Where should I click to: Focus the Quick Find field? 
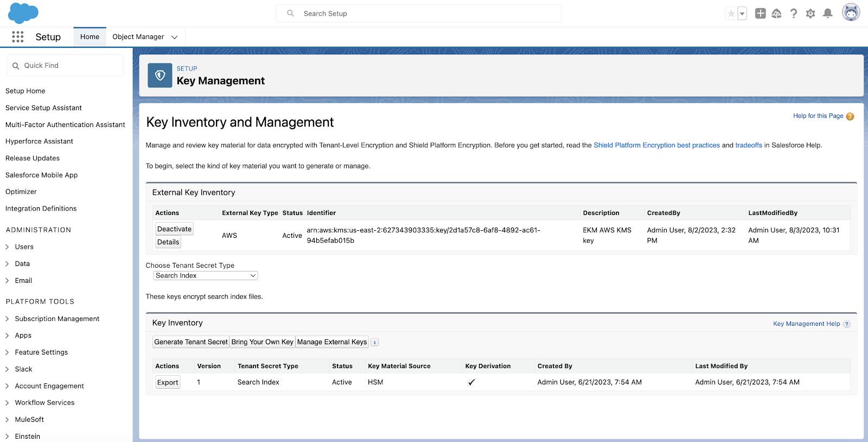pos(65,65)
